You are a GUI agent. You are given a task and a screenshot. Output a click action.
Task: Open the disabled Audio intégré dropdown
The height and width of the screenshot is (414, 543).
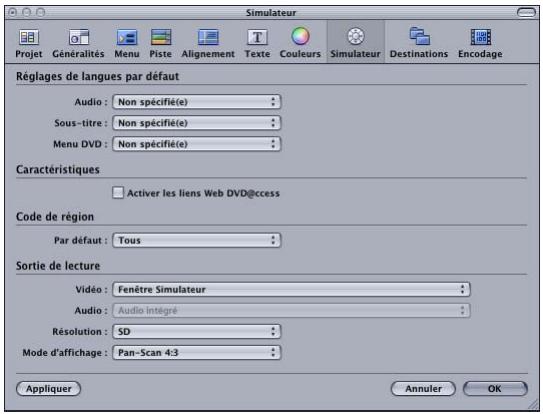click(x=291, y=311)
